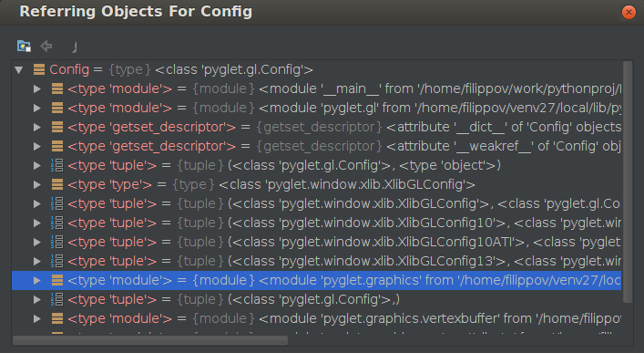Close the Referring Objects For Config dialog
The width and height of the screenshot is (644, 353).
[x=629, y=13]
